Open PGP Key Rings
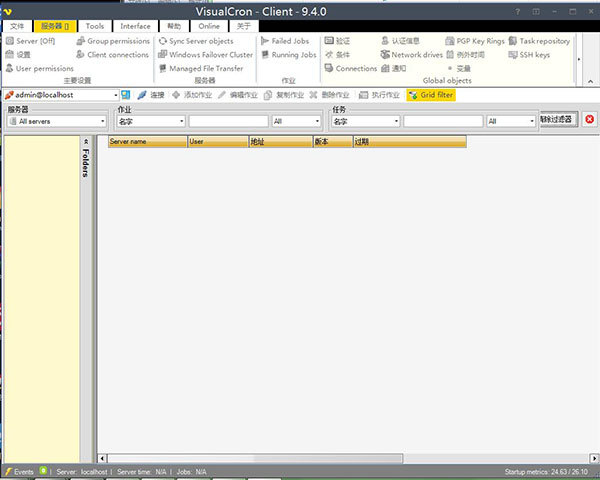 point(475,41)
